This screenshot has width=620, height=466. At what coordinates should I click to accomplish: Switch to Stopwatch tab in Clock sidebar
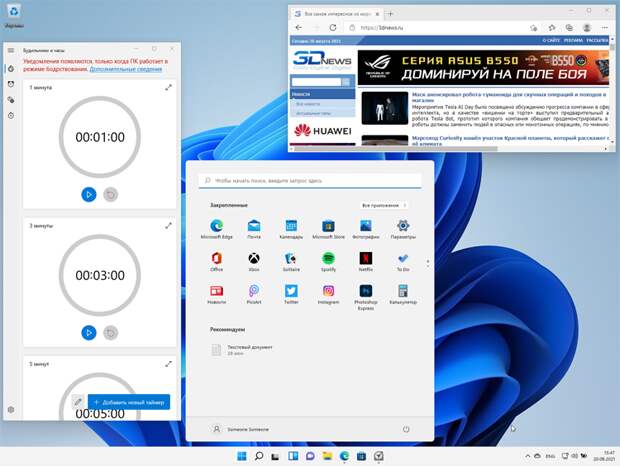tap(11, 115)
